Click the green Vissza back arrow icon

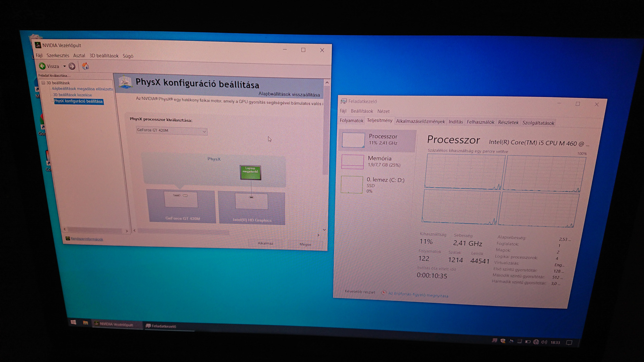(42, 66)
